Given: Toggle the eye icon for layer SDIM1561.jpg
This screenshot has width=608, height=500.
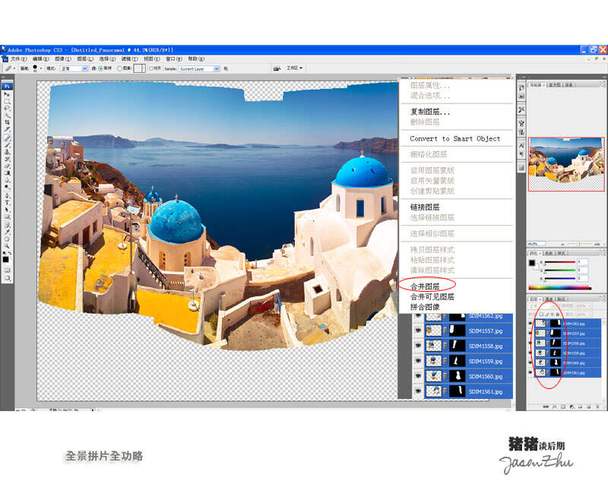Looking at the screenshot, I should click(x=418, y=392).
